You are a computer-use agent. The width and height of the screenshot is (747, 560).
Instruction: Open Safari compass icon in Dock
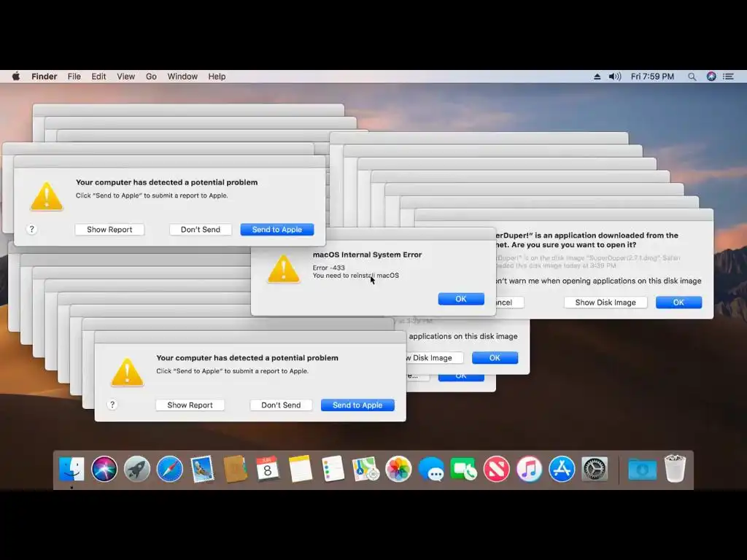click(x=169, y=469)
